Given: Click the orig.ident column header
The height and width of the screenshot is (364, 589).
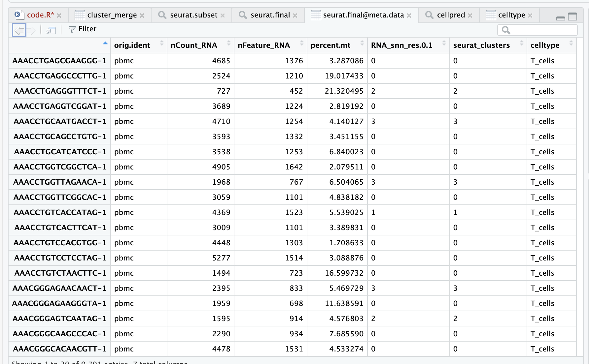Looking at the screenshot, I should point(132,45).
